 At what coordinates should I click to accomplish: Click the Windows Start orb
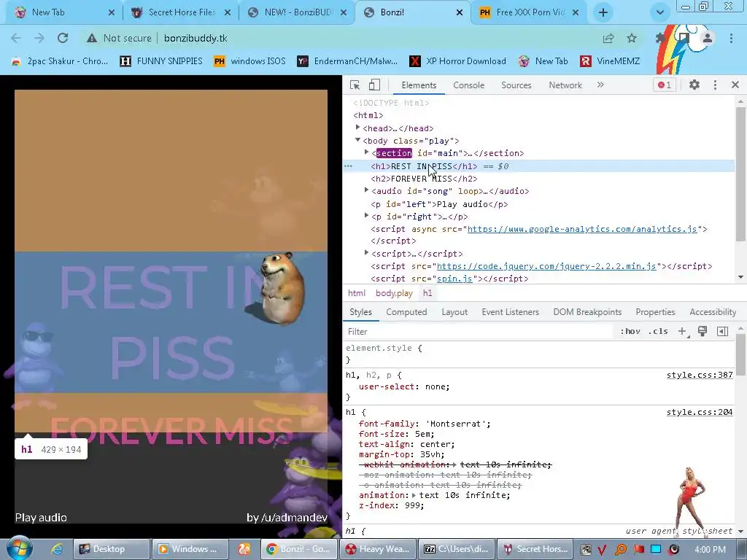point(20,548)
